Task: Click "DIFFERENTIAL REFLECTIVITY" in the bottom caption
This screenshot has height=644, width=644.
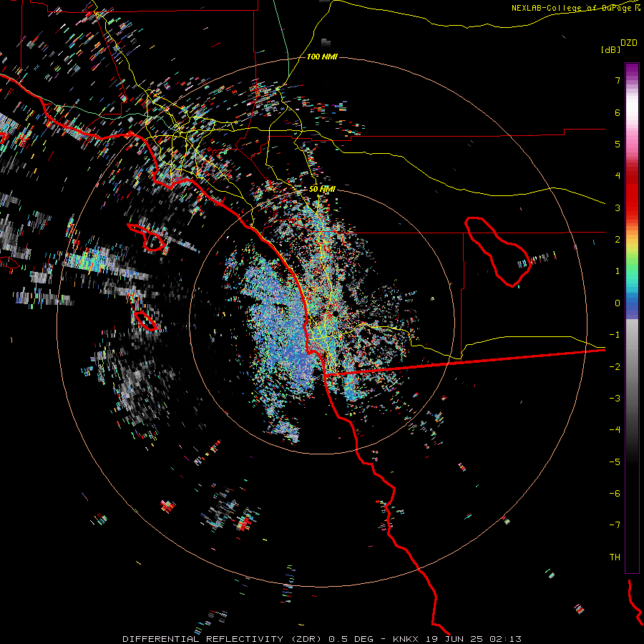Action: 203,639
